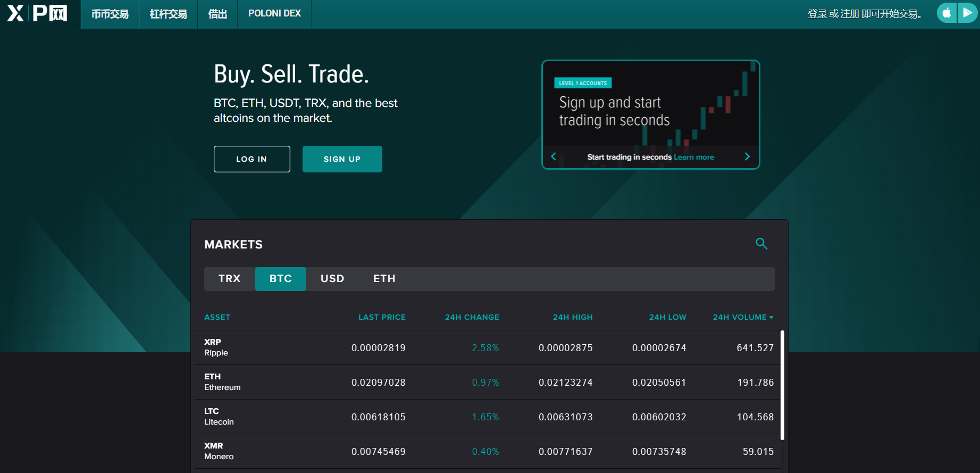Click the LEVEL 1 ACCOUNTS badge
Screen dimensions: 980x473
click(x=583, y=83)
